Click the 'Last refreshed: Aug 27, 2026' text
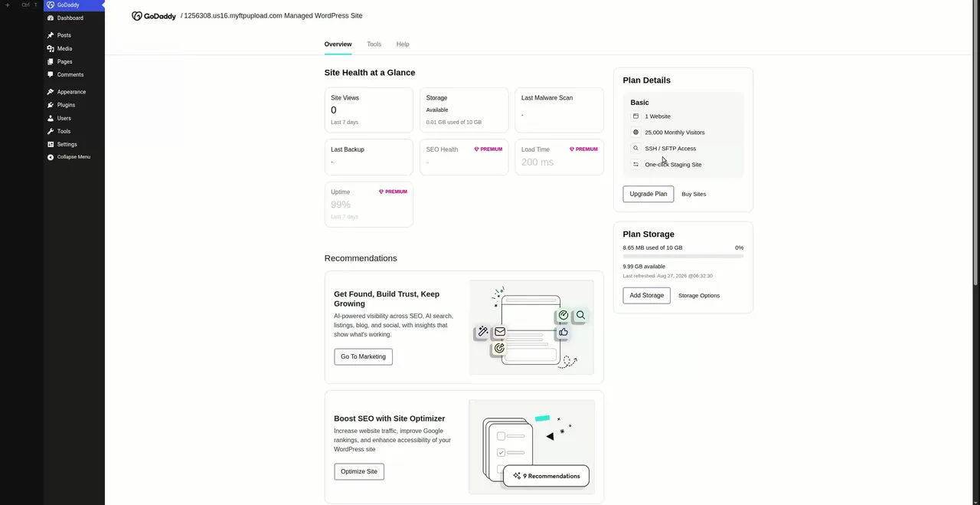The image size is (980, 505). click(x=668, y=276)
